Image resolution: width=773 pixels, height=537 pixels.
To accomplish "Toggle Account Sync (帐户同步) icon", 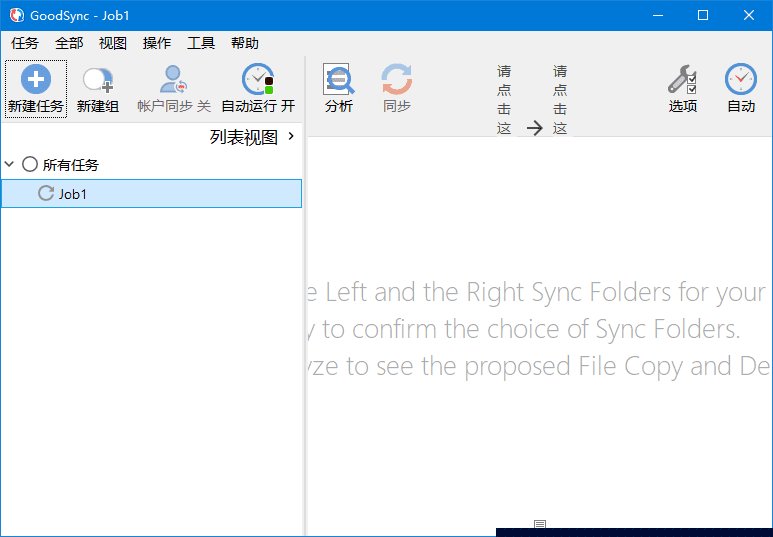I will click(173, 79).
